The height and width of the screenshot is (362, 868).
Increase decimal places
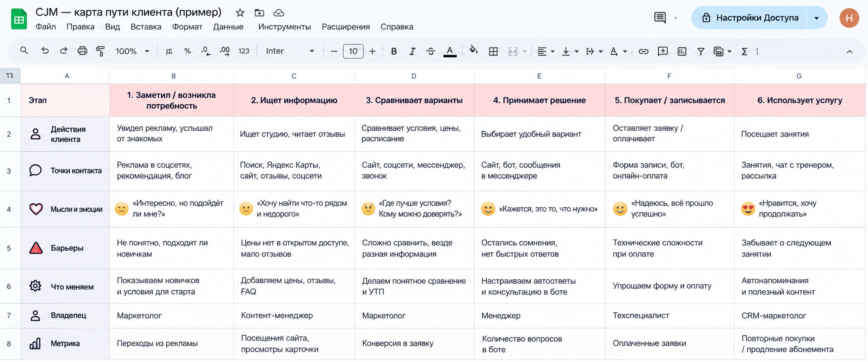225,51
